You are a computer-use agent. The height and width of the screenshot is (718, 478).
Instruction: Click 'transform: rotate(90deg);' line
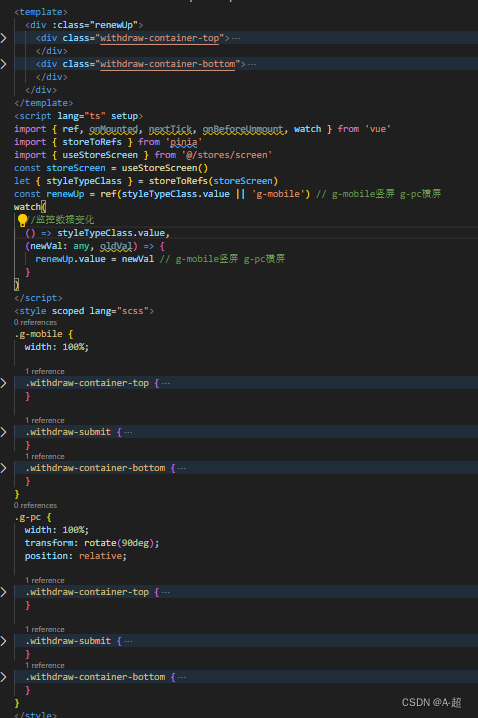92,543
